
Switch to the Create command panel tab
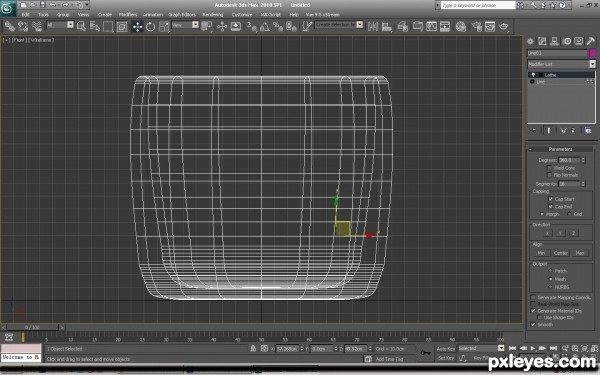(x=530, y=41)
